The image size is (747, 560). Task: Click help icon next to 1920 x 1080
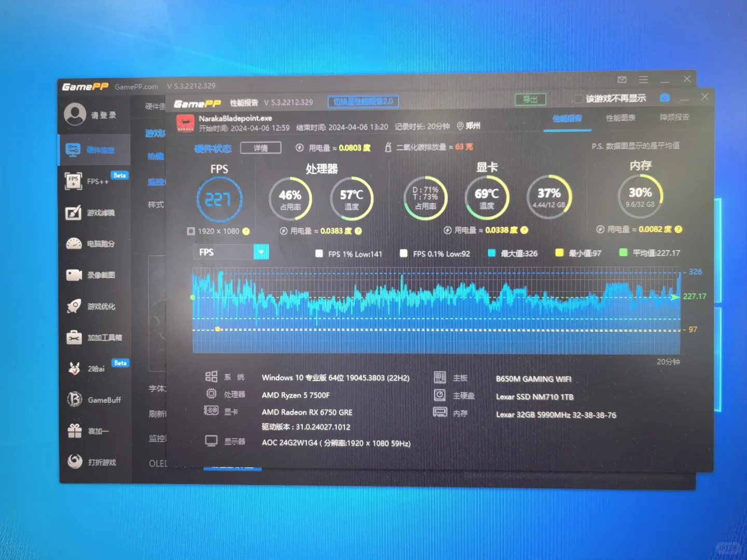click(246, 231)
